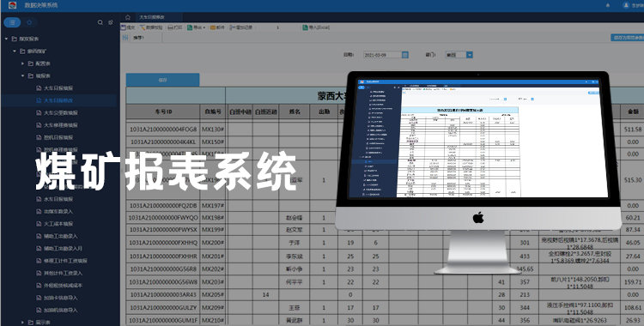Run 数据校验 data validation from the toolbar
Screen dimensions: 644x326
pyautogui.click(x=151, y=27)
